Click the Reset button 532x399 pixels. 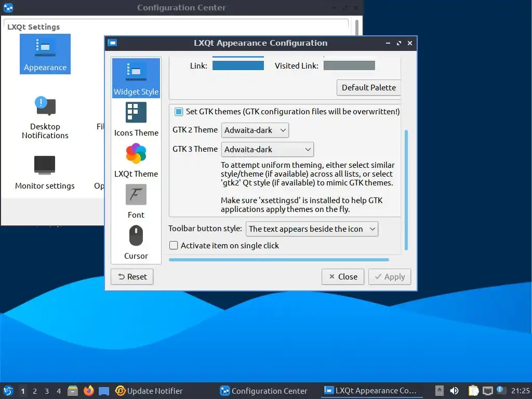(x=132, y=277)
